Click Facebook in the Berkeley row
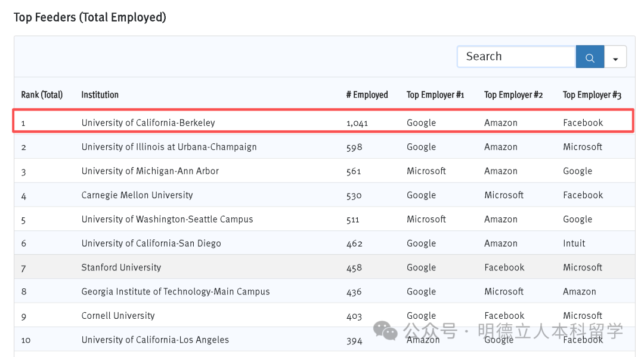 point(583,122)
